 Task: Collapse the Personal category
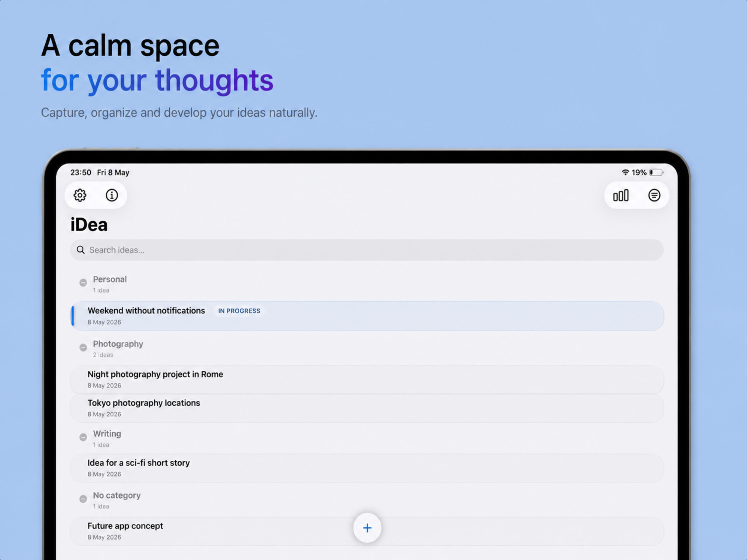(x=83, y=282)
